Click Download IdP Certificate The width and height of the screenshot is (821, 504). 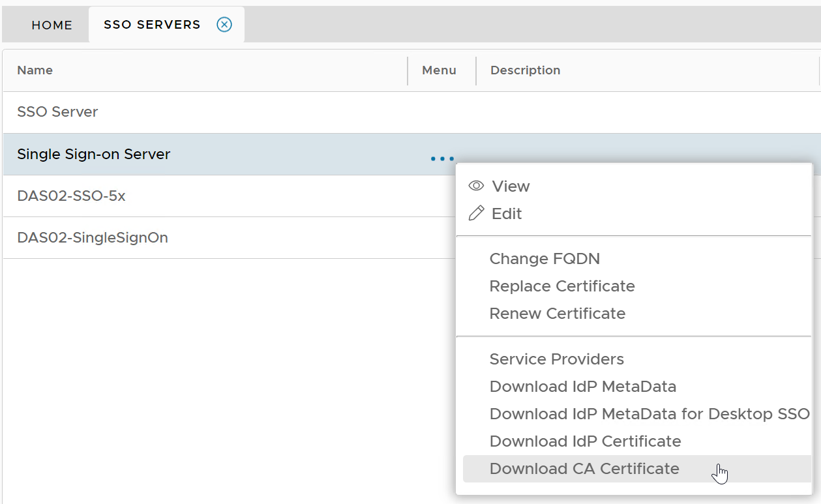point(586,441)
